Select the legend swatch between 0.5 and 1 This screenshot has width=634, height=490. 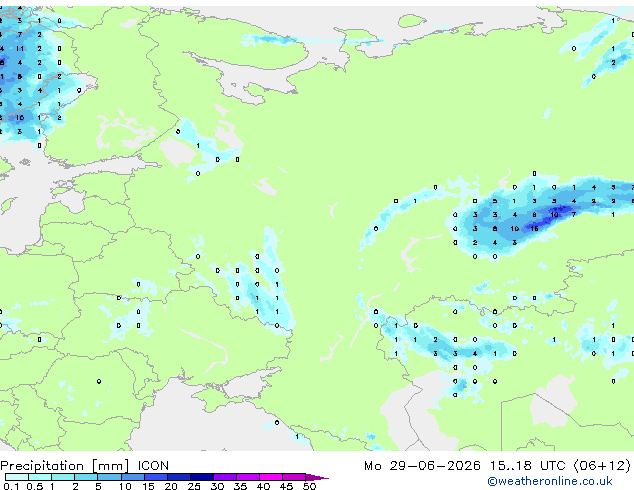pos(40,477)
